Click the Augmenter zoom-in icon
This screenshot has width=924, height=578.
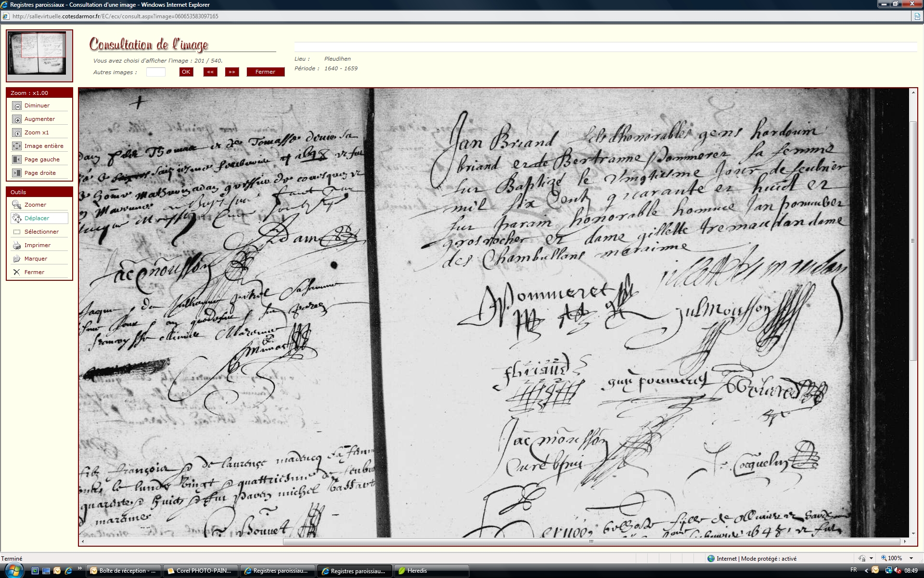click(17, 119)
